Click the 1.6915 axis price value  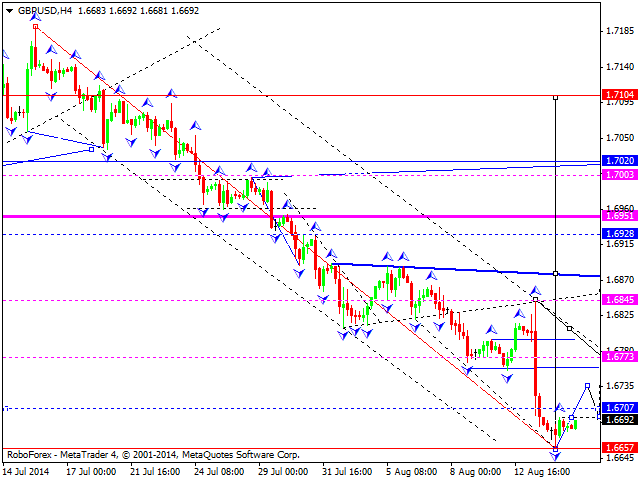620,244
